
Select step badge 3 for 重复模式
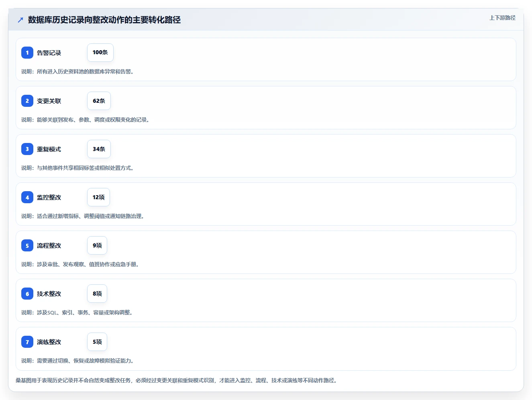tap(27, 149)
